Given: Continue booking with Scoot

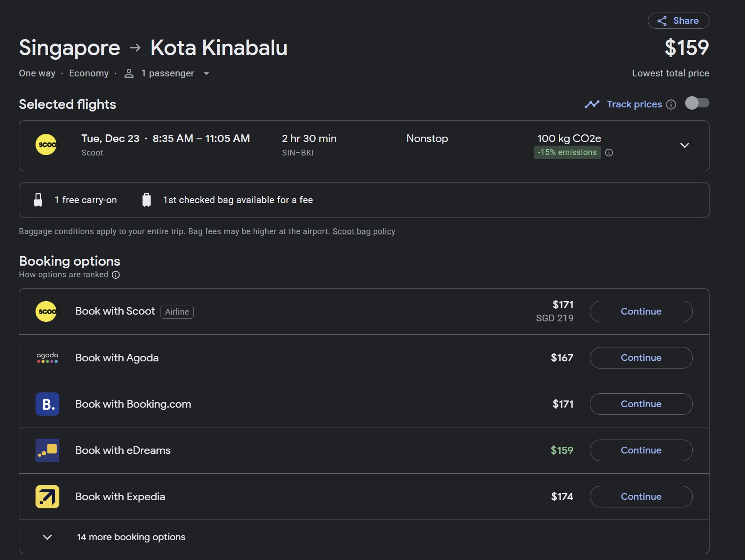Looking at the screenshot, I should (x=641, y=311).
